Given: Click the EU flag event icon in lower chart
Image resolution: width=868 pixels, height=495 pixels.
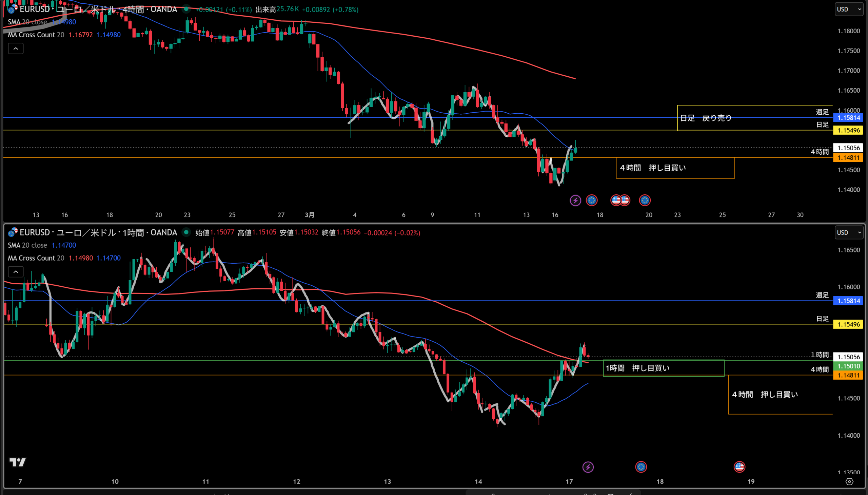Looking at the screenshot, I should (x=641, y=467).
